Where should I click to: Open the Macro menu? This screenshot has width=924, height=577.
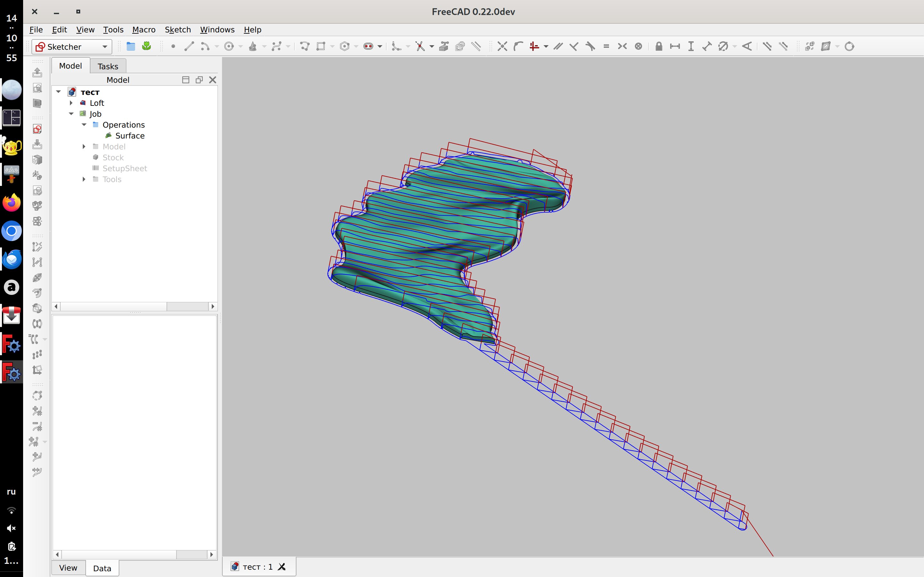[x=143, y=30]
